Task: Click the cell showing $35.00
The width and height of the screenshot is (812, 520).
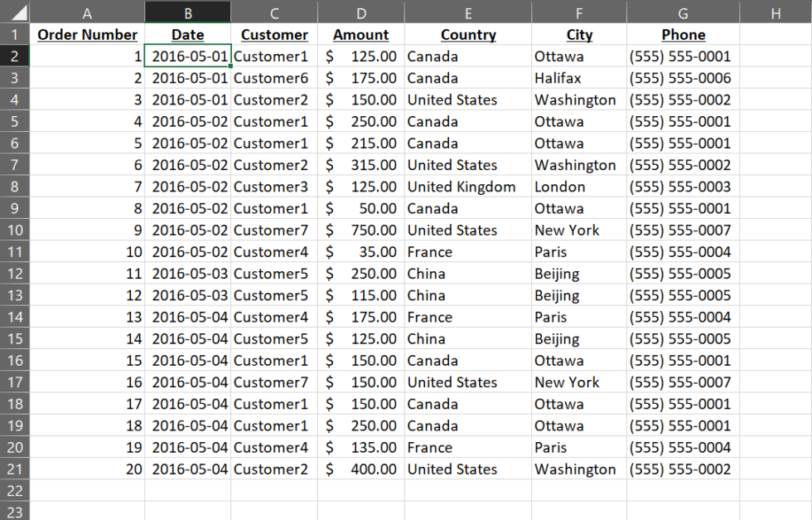Action: click(x=360, y=251)
